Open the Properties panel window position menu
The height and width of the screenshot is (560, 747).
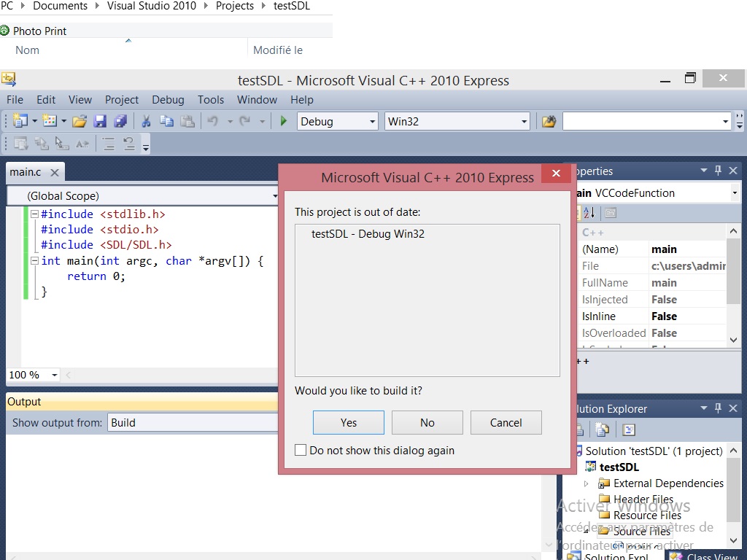pyautogui.click(x=704, y=171)
